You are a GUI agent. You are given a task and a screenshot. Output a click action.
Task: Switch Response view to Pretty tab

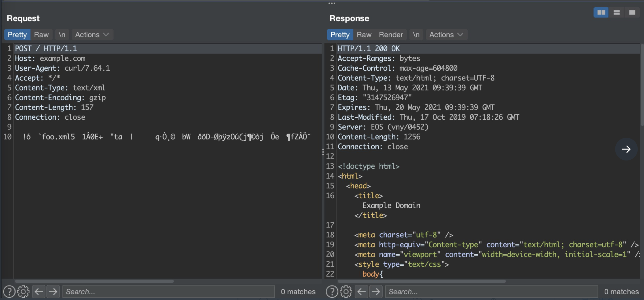pyautogui.click(x=340, y=35)
